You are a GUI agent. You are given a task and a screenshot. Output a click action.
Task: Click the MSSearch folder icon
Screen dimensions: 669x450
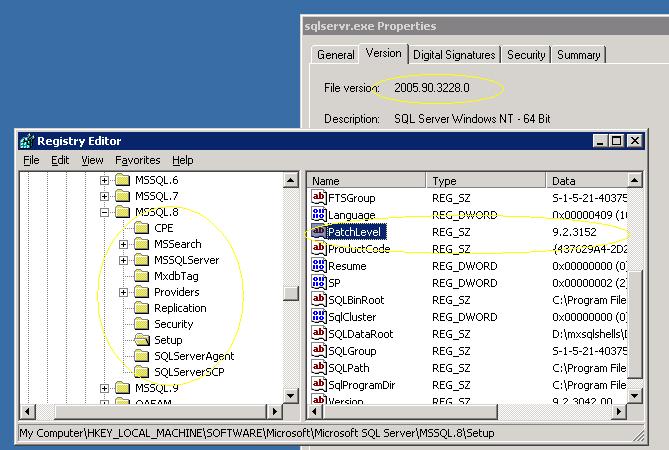click(x=142, y=244)
